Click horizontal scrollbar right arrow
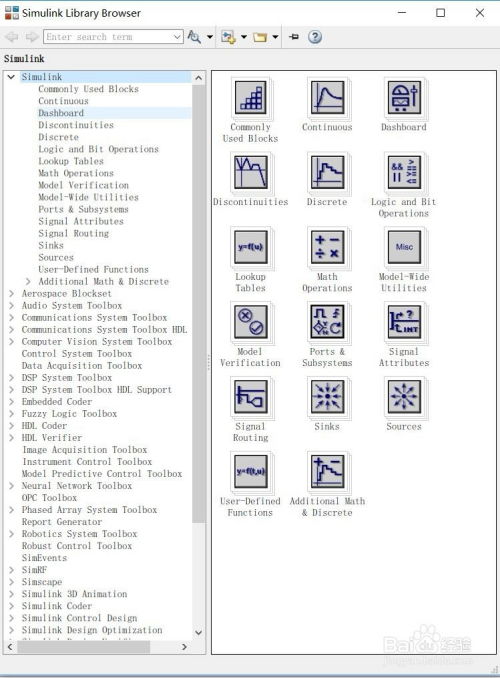The image size is (500, 678). tap(185, 647)
